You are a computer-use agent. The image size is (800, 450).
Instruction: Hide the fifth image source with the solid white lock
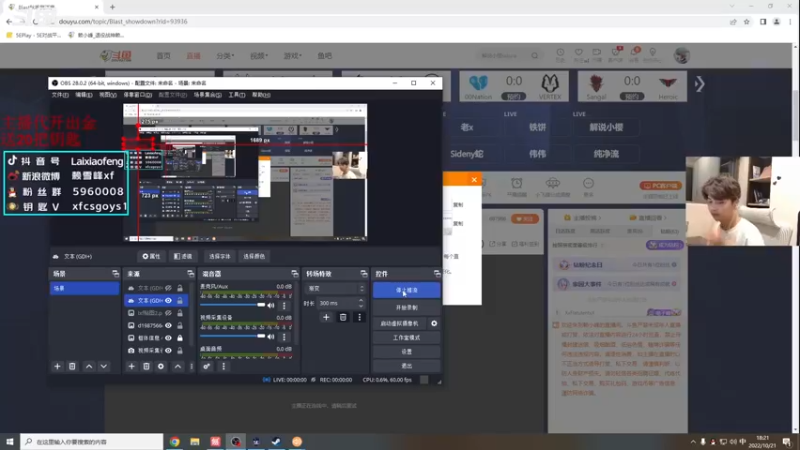click(x=168, y=338)
